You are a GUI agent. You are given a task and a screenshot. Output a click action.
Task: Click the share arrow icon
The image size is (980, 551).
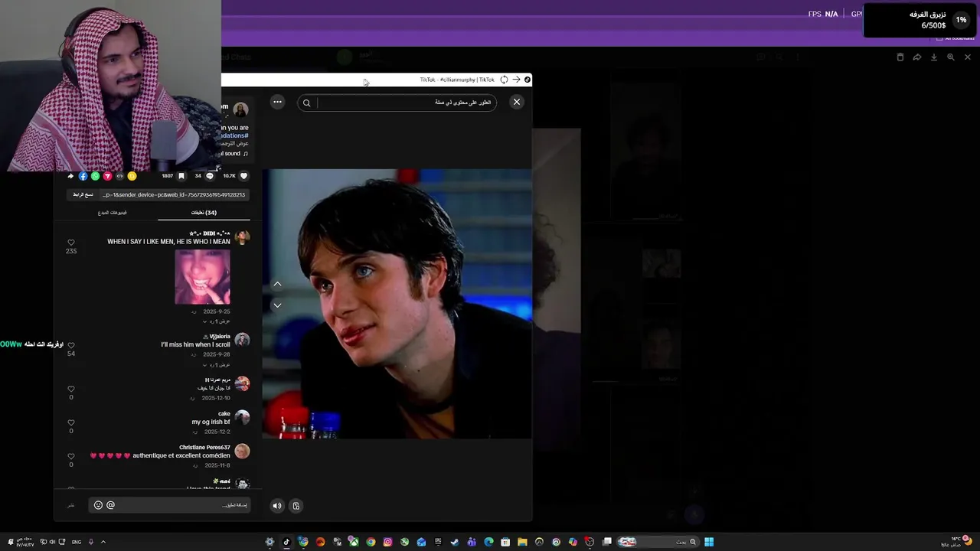point(70,176)
